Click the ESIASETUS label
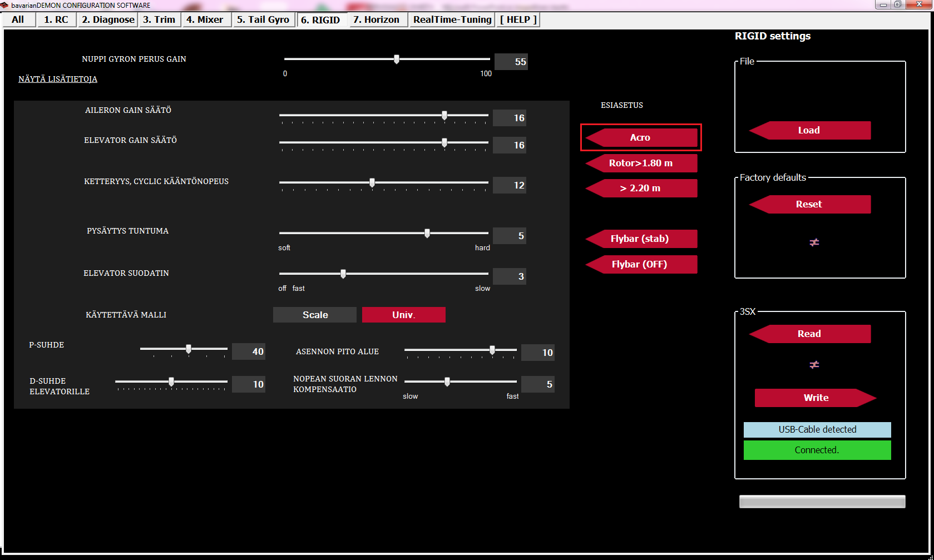 point(622,105)
